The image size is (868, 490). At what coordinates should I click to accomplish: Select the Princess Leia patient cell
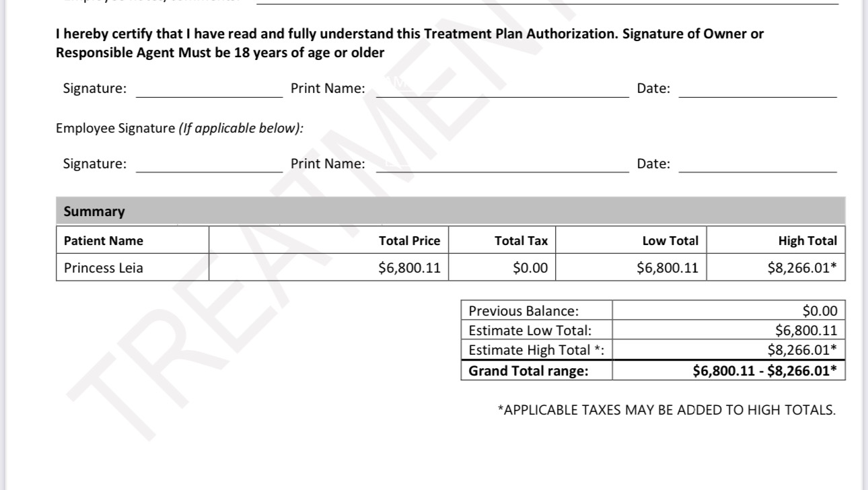pyautogui.click(x=104, y=268)
